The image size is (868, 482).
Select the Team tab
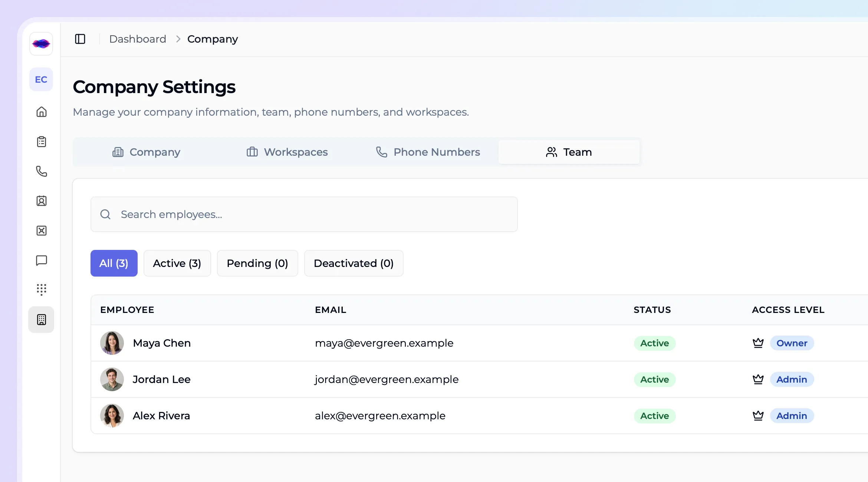(569, 152)
